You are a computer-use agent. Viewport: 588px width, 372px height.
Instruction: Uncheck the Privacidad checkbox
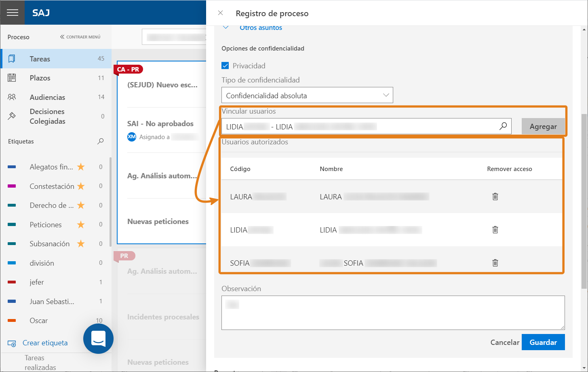coord(225,66)
